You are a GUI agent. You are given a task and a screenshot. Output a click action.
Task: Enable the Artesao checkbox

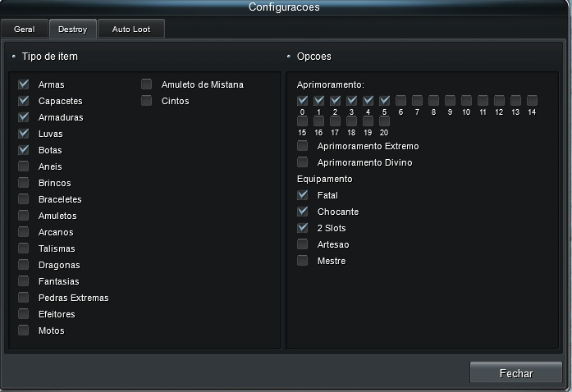pyautogui.click(x=303, y=244)
